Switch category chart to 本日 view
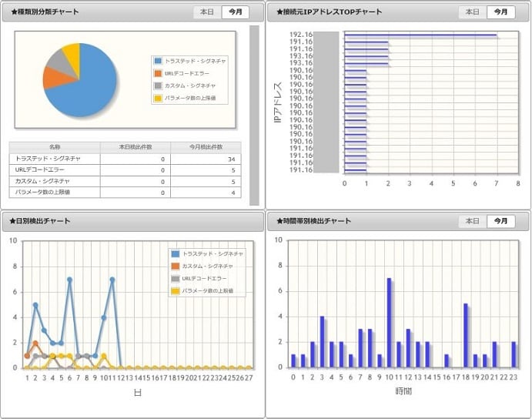Screen dimensions: 532x419 pyautogui.click(x=207, y=12)
